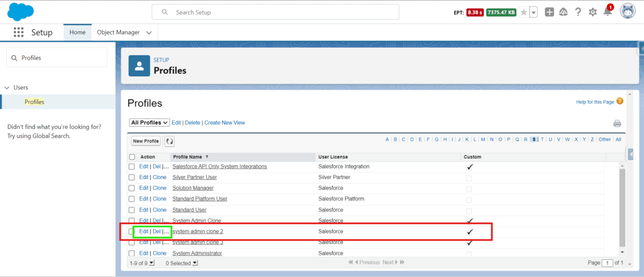The height and width of the screenshot is (277, 644).
Task: Open the App Launcher grid icon
Action: pos(19,32)
